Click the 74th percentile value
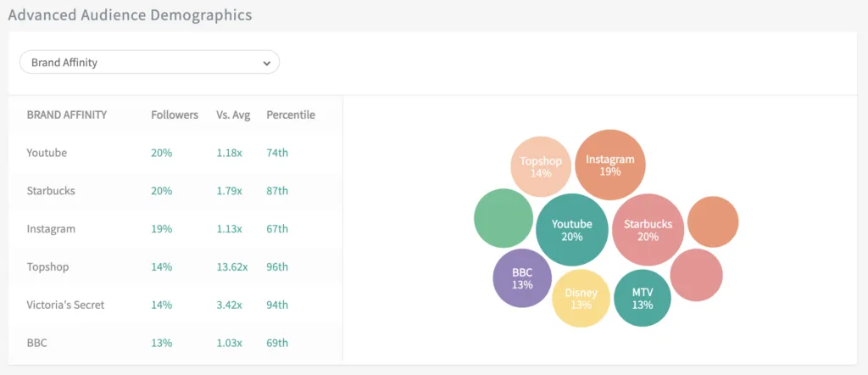Image resolution: width=868 pixels, height=375 pixels. [277, 153]
